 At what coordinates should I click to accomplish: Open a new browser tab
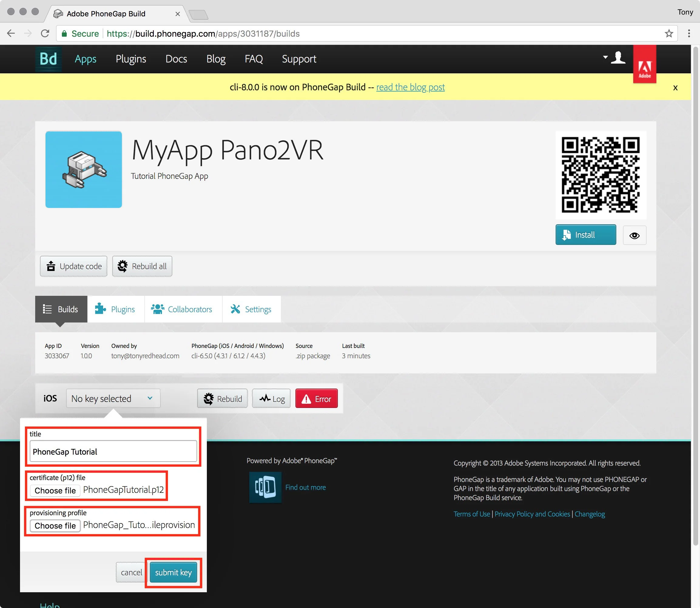(198, 15)
